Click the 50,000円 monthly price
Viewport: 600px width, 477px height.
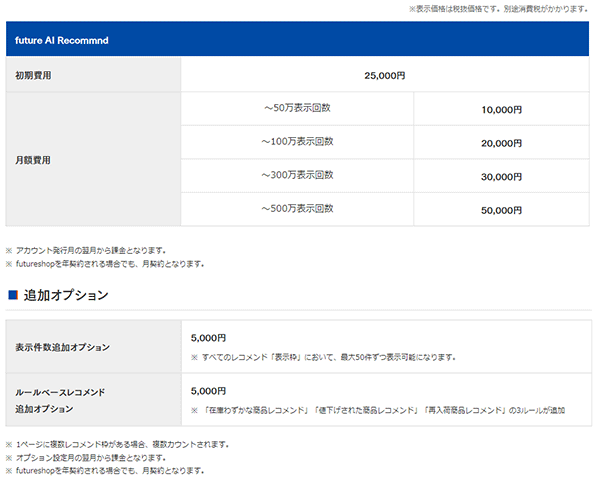(x=502, y=210)
